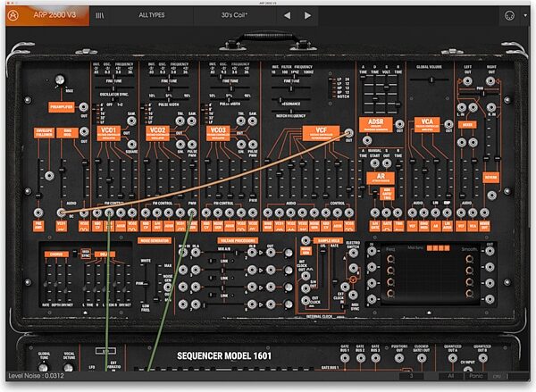The height and width of the screenshot is (392, 536).
Task: Click the sequencer GLOBAL TUNE knob
Action: 43,368
